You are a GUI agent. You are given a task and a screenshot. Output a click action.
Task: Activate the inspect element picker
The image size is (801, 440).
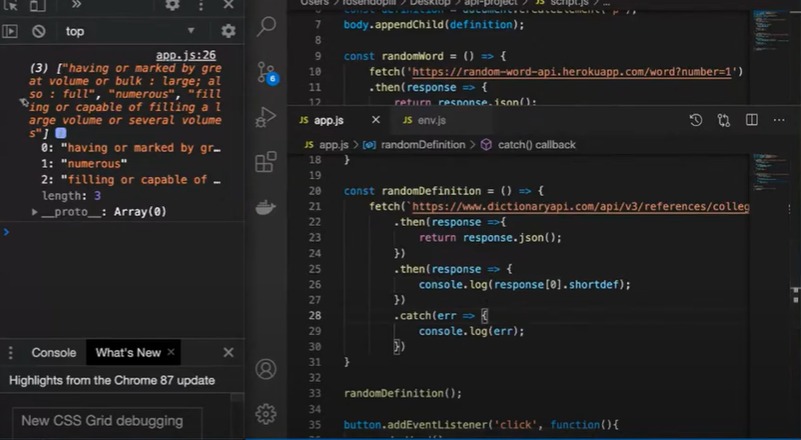point(10,5)
